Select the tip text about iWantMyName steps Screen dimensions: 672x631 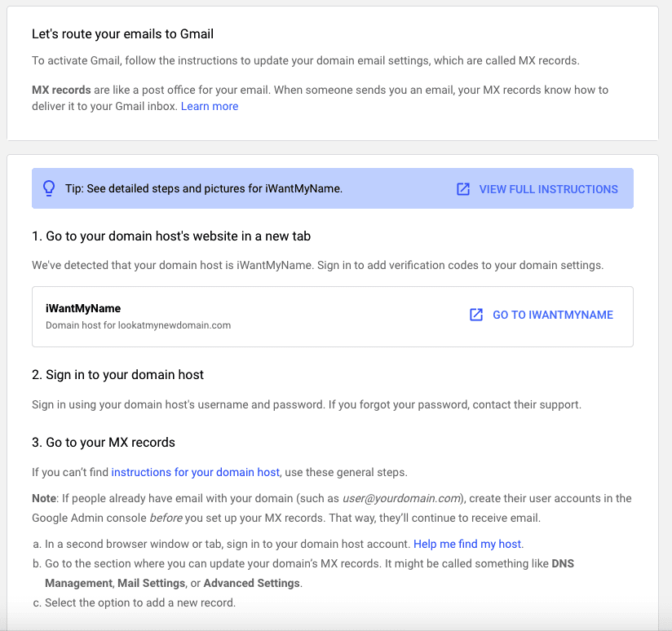click(x=204, y=189)
